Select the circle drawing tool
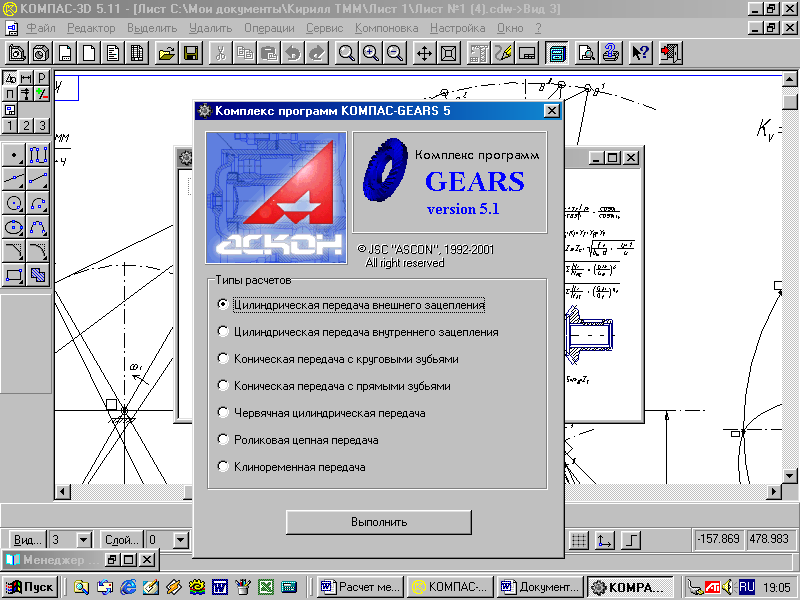800x600 pixels. 14,203
